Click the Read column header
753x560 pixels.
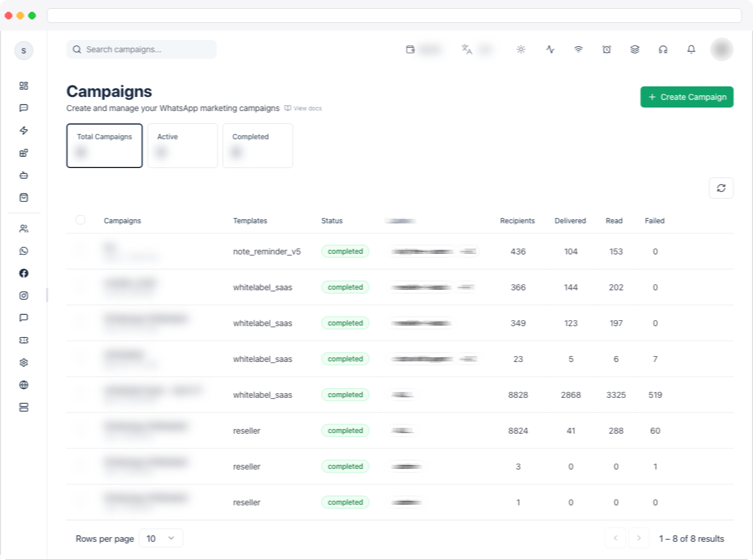coord(614,221)
